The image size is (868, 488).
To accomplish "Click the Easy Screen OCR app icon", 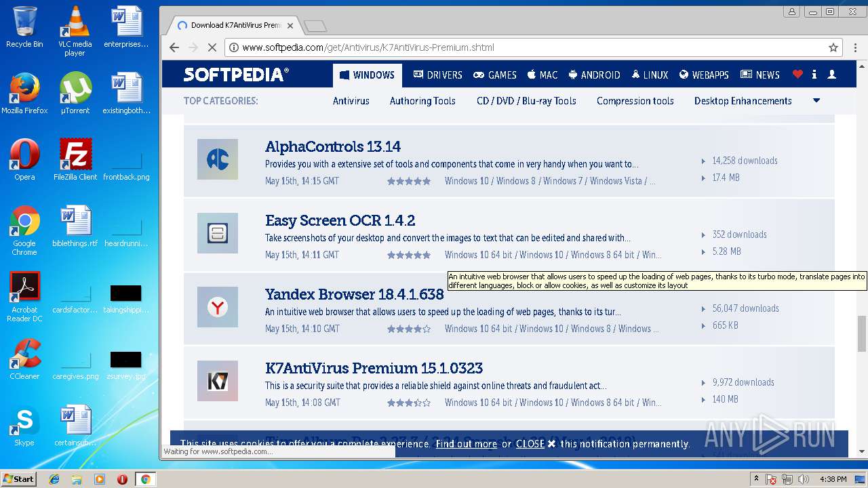I will pyautogui.click(x=218, y=233).
